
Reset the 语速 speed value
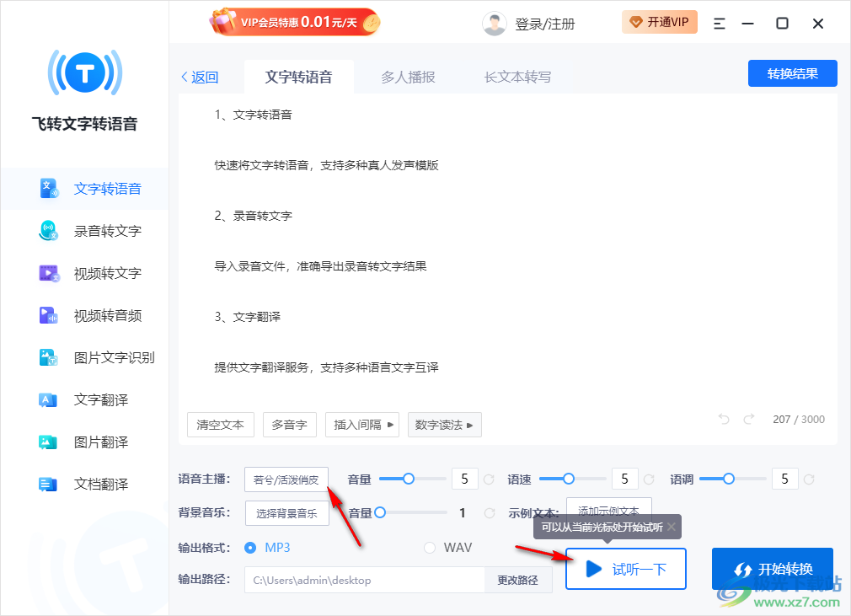pos(649,479)
